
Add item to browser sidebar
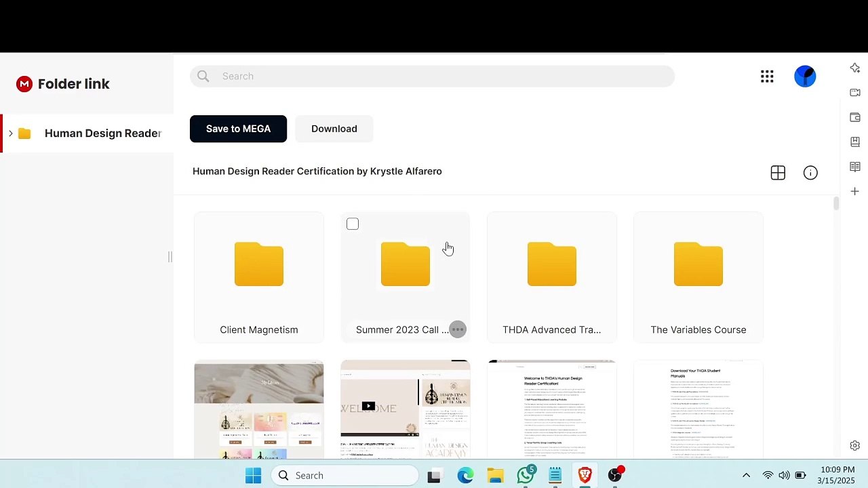tap(855, 192)
